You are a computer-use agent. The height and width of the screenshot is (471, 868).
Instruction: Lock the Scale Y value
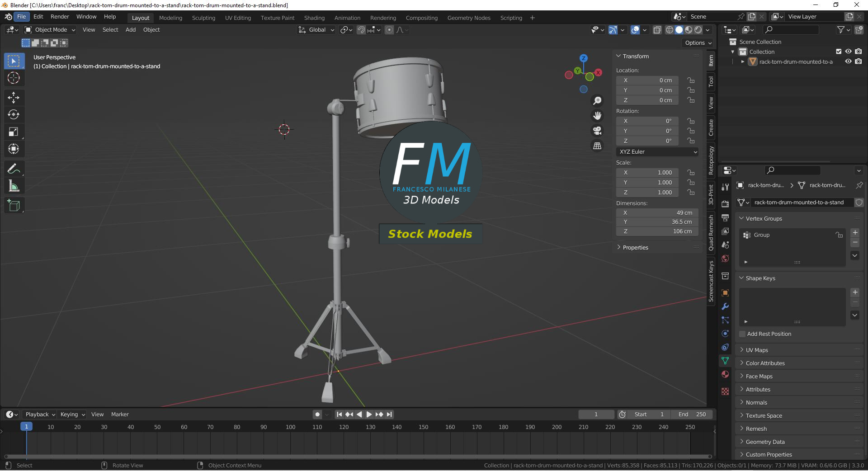[691, 183]
